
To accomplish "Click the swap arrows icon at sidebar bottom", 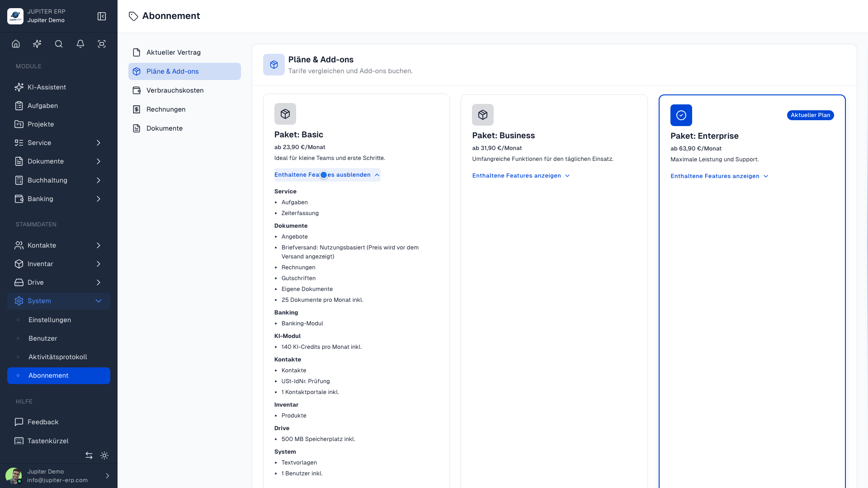I will point(89,455).
